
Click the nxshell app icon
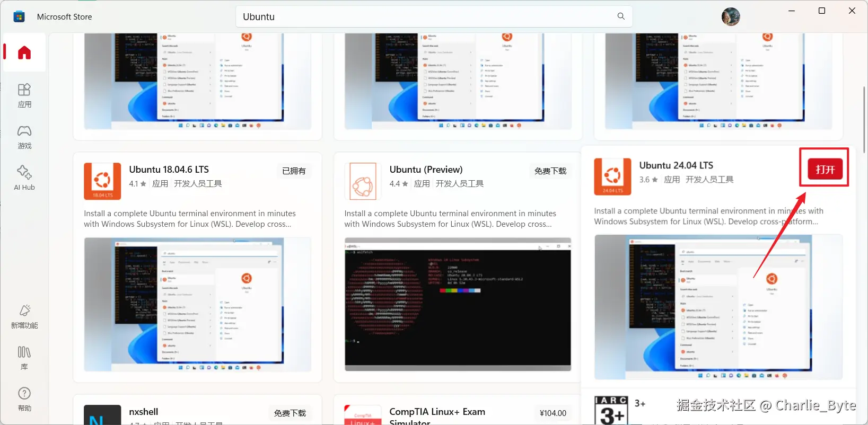pos(102,415)
